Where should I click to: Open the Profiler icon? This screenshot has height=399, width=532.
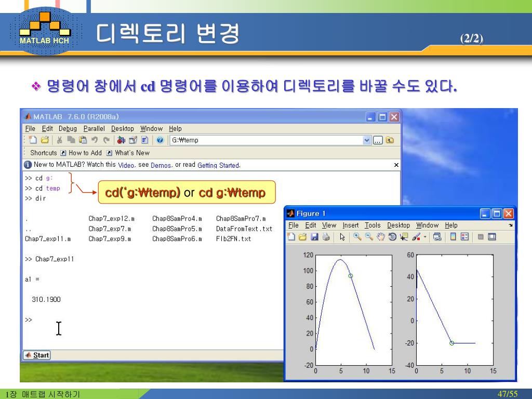(145, 140)
